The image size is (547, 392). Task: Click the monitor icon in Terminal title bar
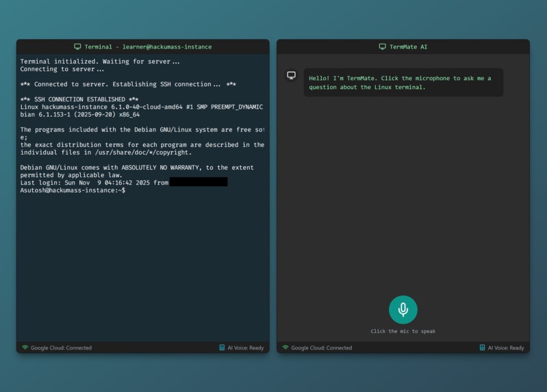(77, 47)
